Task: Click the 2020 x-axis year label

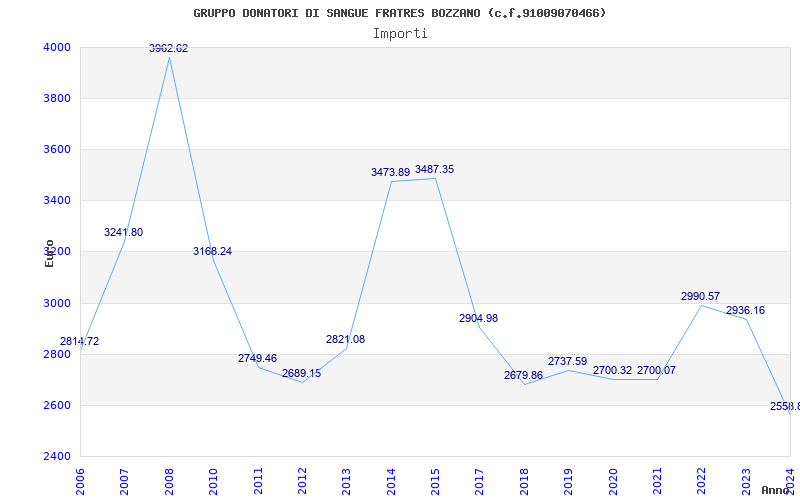Action: pos(613,481)
